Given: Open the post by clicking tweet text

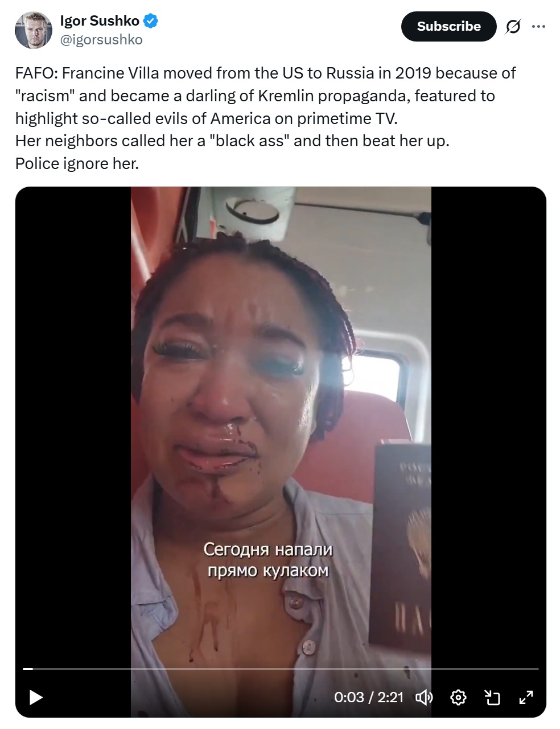Looking at the screenshot, I should click(x=265, y=118).
